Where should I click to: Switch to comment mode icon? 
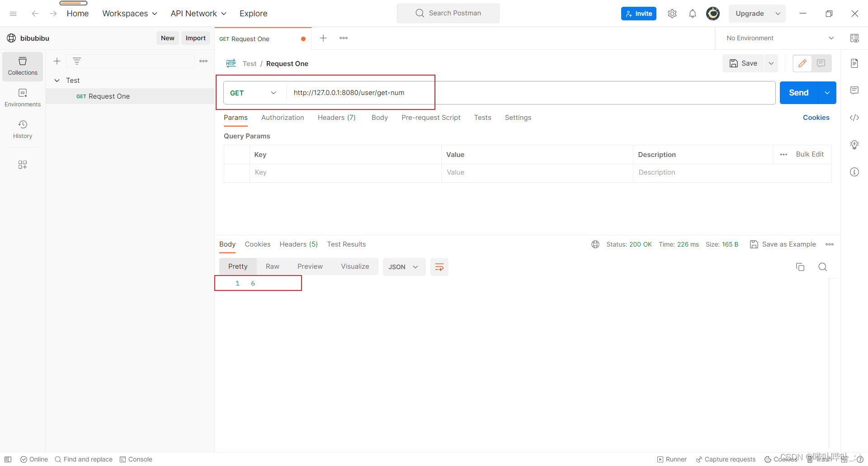coord(821,63)
